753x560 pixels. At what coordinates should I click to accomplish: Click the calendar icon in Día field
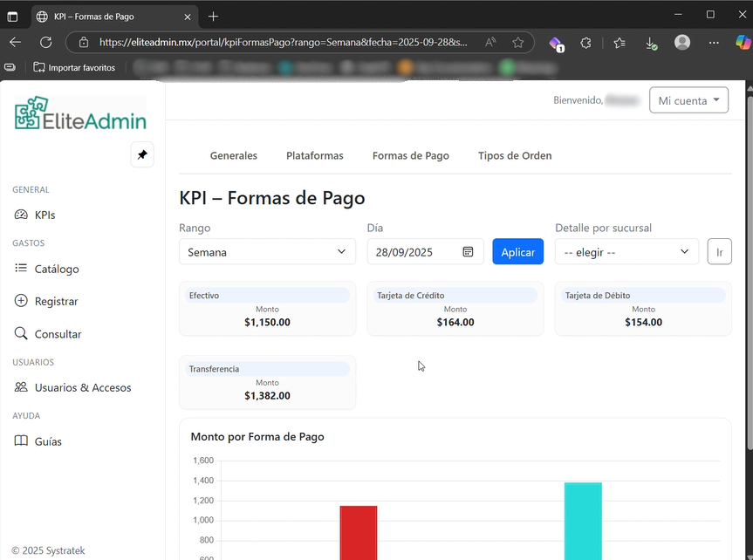coord(468,252)
